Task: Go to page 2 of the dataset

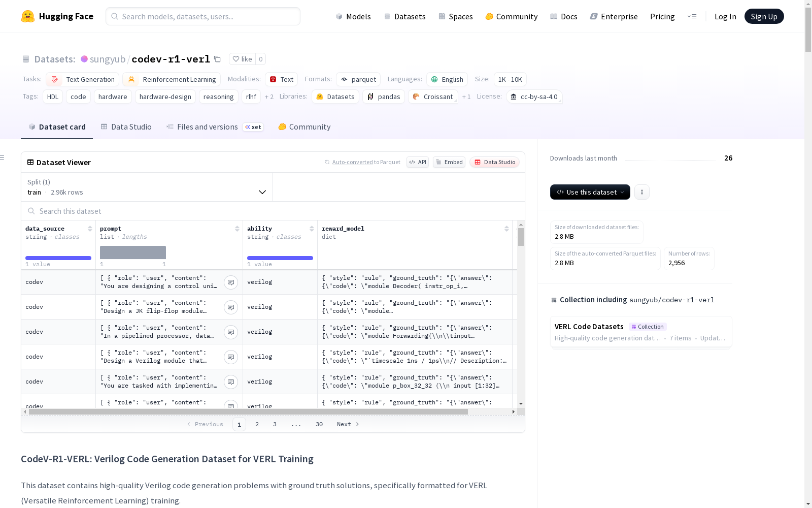Action: click(x=257, y=424)
